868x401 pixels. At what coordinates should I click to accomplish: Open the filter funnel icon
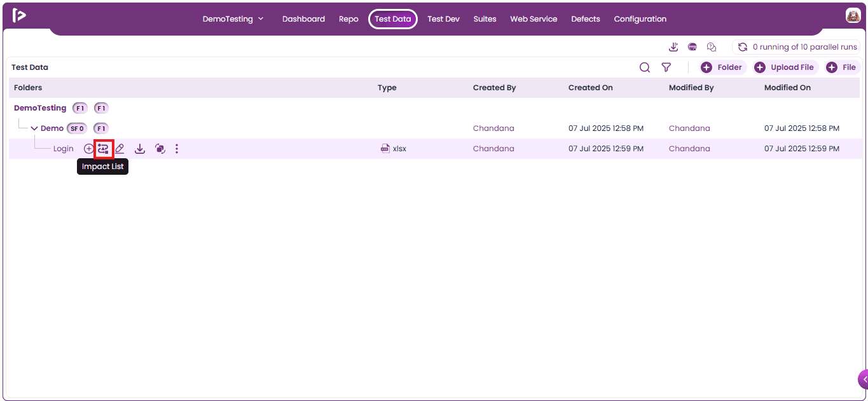click(x=666, y=67)
